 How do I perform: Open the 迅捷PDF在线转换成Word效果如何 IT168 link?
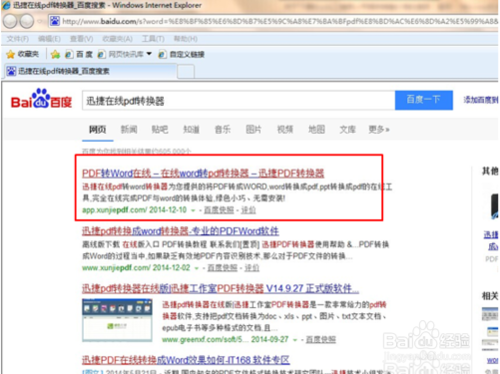[x=186, y=360]
